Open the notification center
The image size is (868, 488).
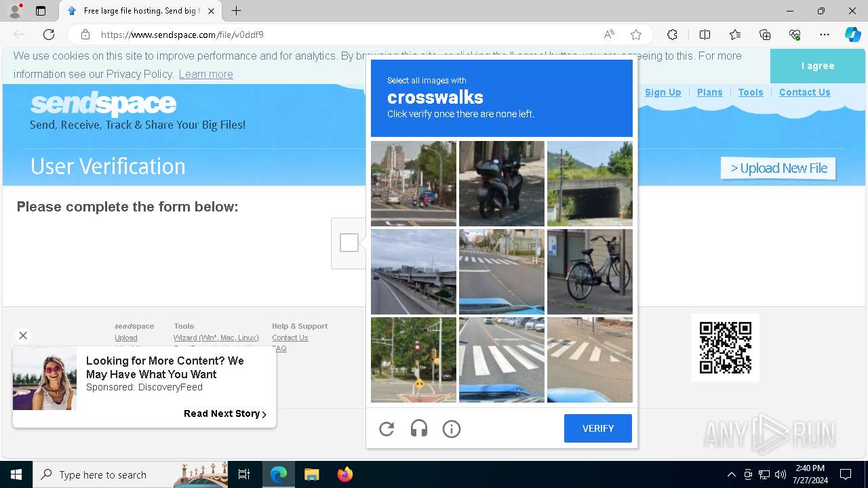pos(846,474)
